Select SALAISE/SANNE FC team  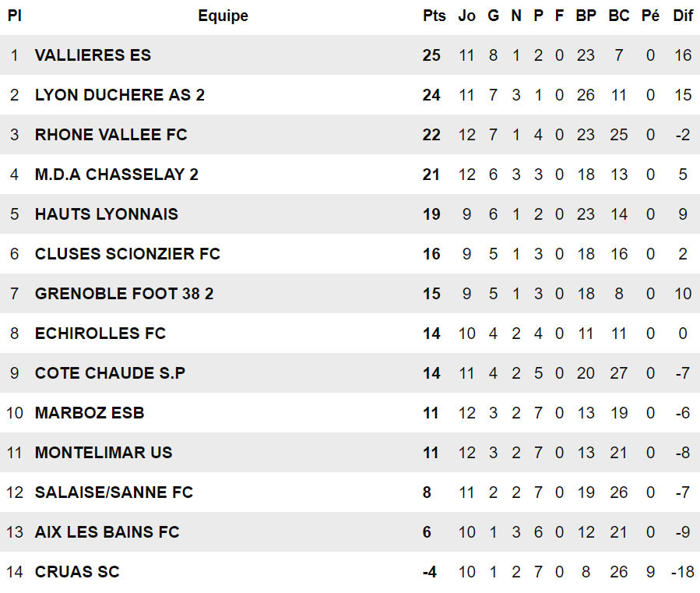pyautogui.click(x=114, y=492)
